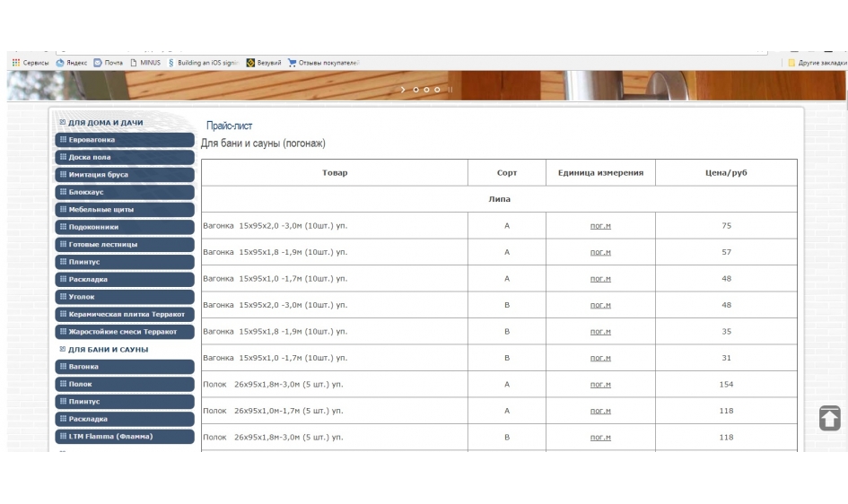Click the price cell 75

(726, 226)
